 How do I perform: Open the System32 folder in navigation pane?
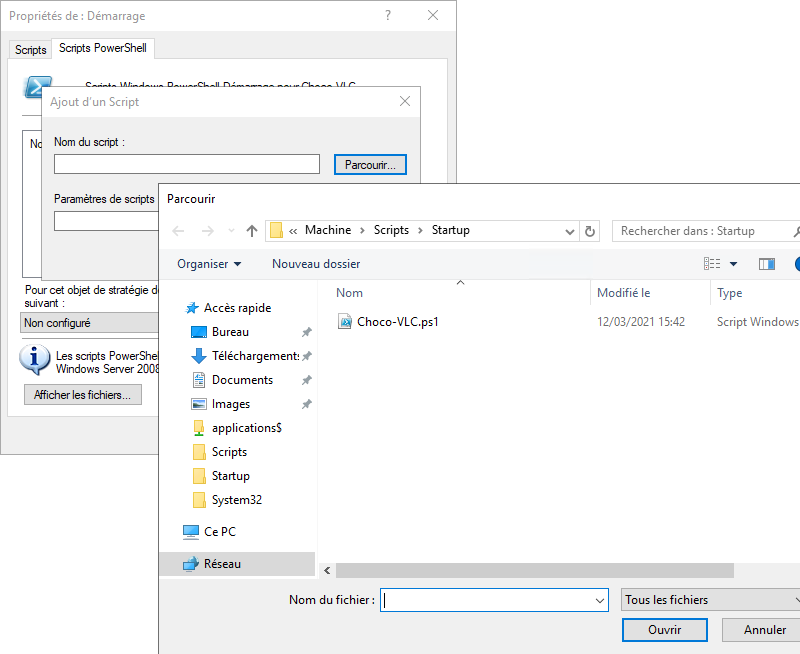[237, 499]
